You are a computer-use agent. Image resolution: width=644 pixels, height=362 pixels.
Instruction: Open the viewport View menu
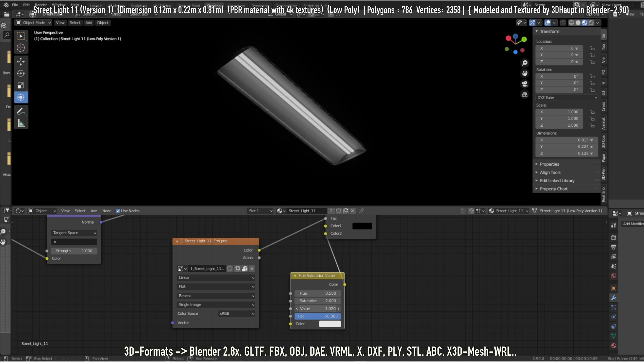60,23
